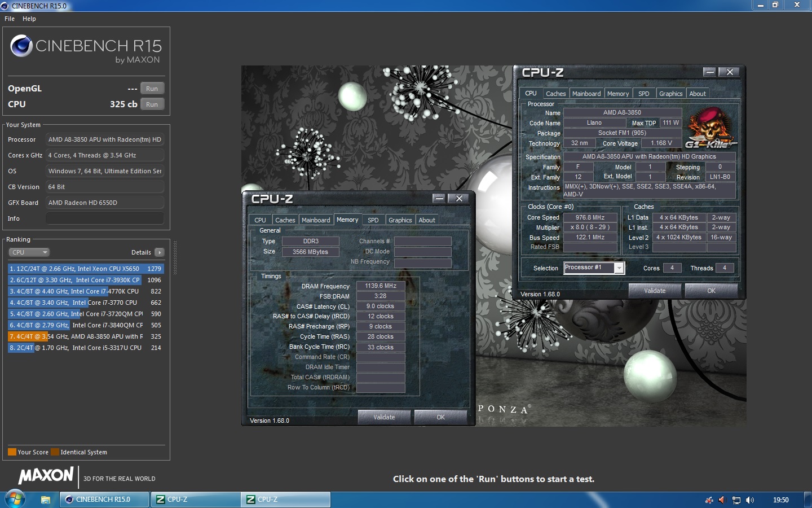The width and height of the screenshot is (812, 508).
Task: Switch to the second CPU-Z taskbar button
Action: [x=285, y=500]
